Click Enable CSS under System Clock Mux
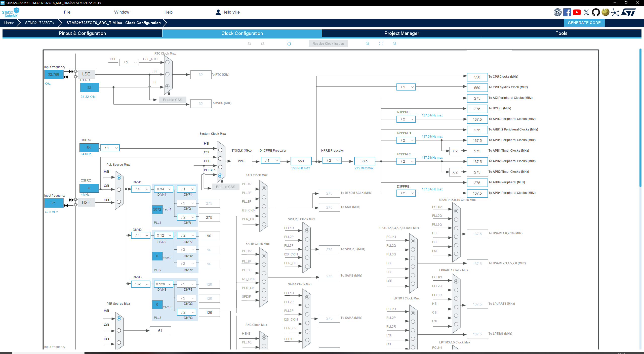This screenshot has height=354, width=644. pos(225,187)
